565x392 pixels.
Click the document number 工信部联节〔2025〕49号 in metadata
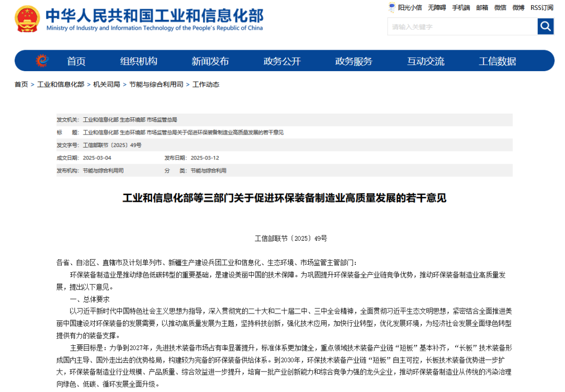[112, 145]
